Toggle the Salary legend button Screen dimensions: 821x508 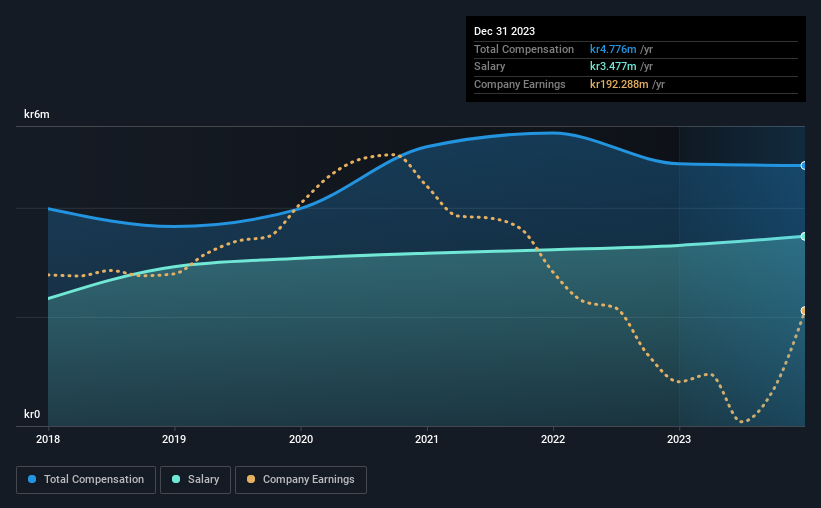(x=195, y=480)
